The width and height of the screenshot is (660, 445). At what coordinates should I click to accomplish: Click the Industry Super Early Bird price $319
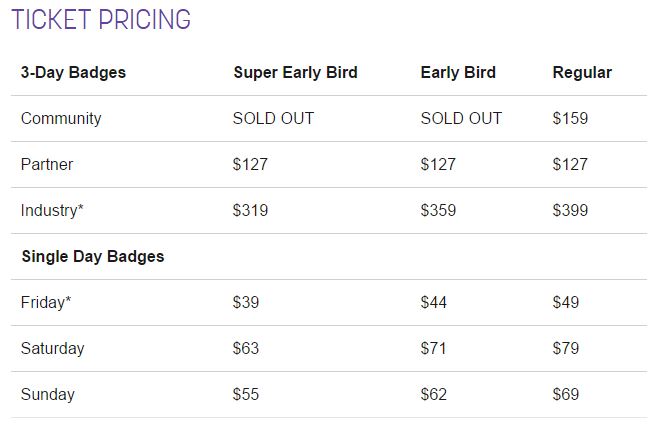click(250, 210)
